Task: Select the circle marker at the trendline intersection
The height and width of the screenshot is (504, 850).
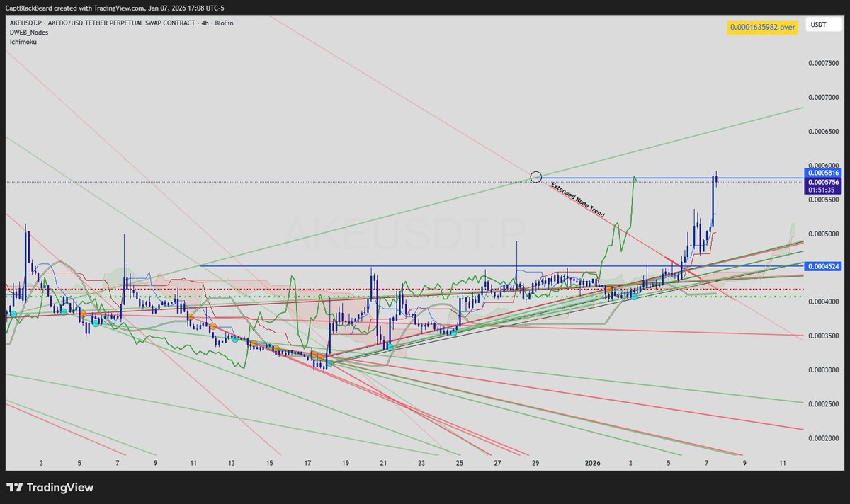Action: coord(536,176)
